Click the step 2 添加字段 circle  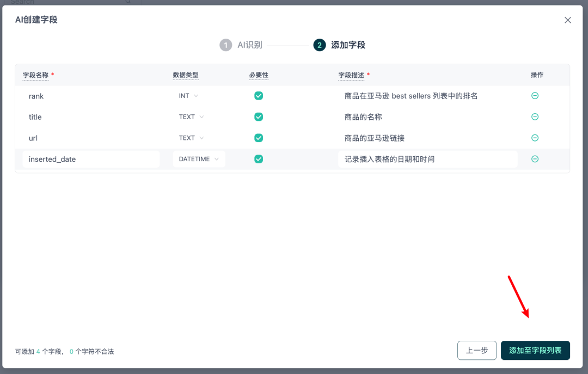click(x=319, y=45)
